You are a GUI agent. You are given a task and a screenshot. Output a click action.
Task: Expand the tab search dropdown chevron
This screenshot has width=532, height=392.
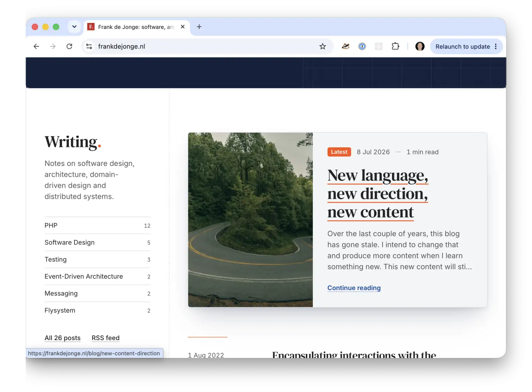[74, 27]
